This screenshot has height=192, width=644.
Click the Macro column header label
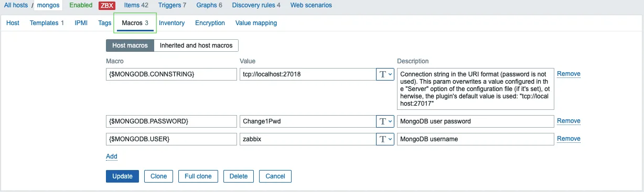115,61
